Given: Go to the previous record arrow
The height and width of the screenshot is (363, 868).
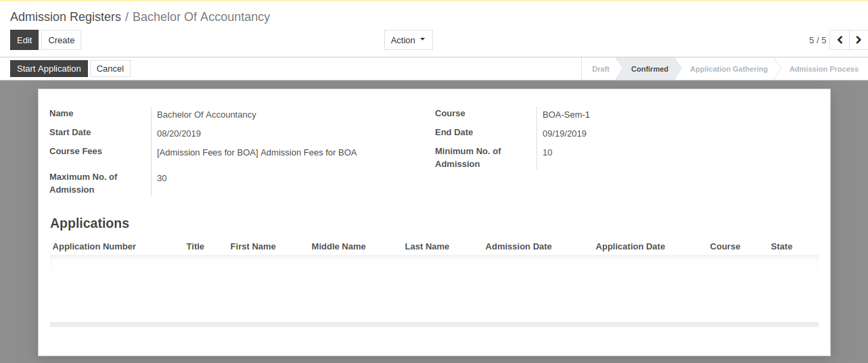Looking at the screenshot, I should [840, 40].
